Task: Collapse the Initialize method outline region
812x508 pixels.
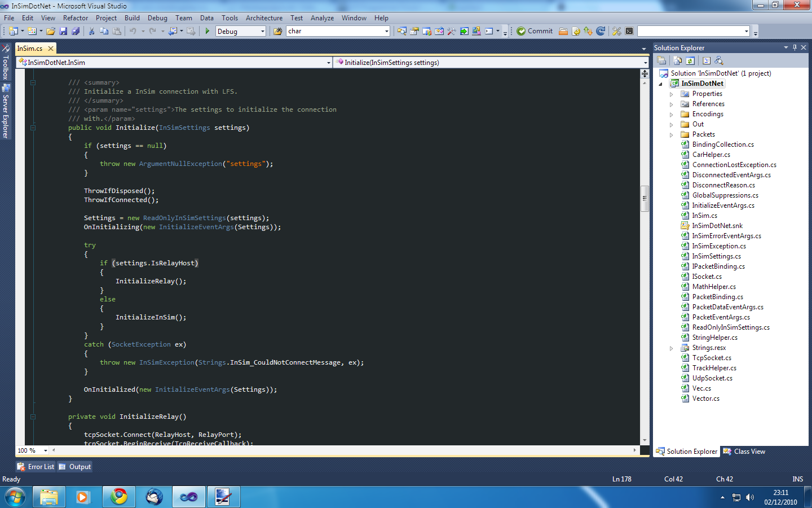Action: 33,128
